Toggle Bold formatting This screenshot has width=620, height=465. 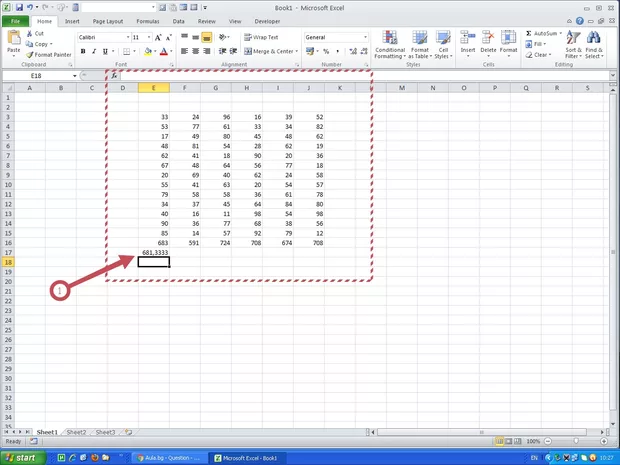81,51
